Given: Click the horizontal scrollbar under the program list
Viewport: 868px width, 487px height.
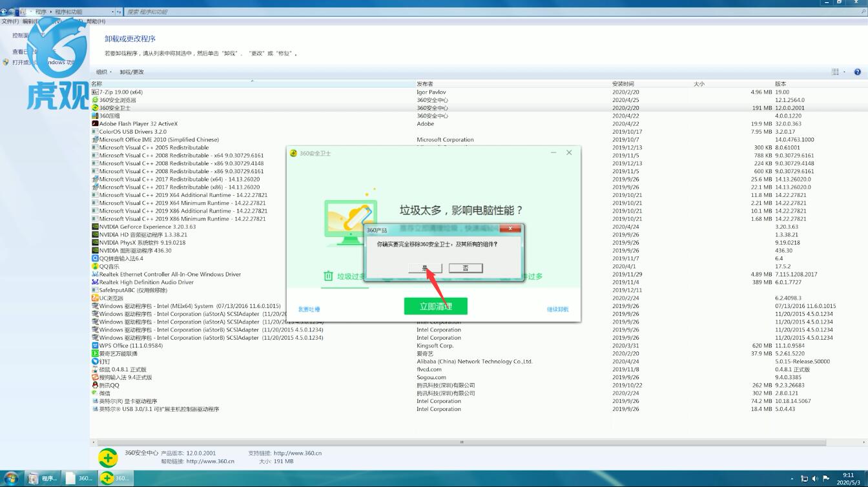Looking at the screenshot, I should 462,442.
